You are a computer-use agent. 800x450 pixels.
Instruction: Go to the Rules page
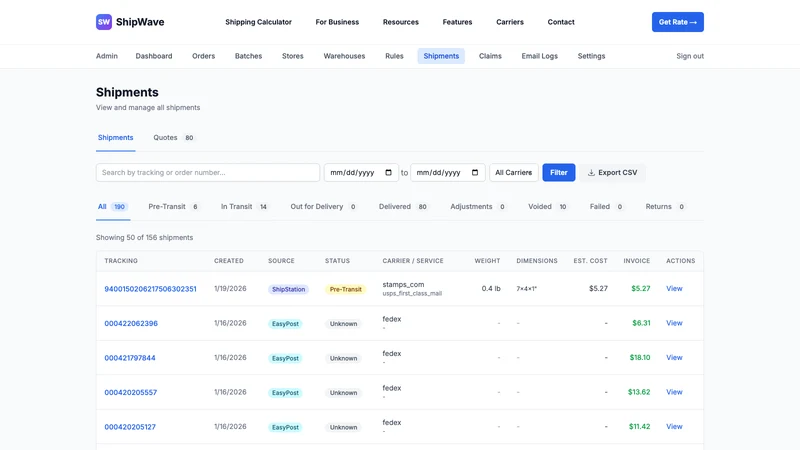394,56
